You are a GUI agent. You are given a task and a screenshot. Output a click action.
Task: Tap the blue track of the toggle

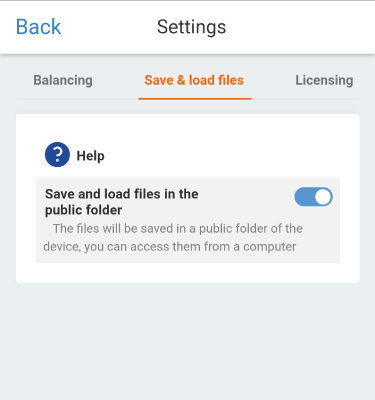(304, 197)
